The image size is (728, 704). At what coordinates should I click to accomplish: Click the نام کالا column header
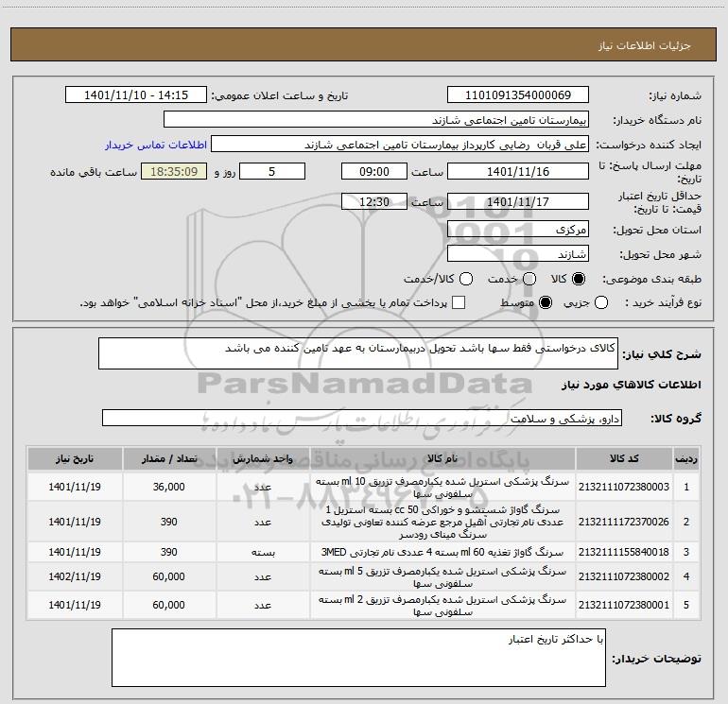[442, 459]
